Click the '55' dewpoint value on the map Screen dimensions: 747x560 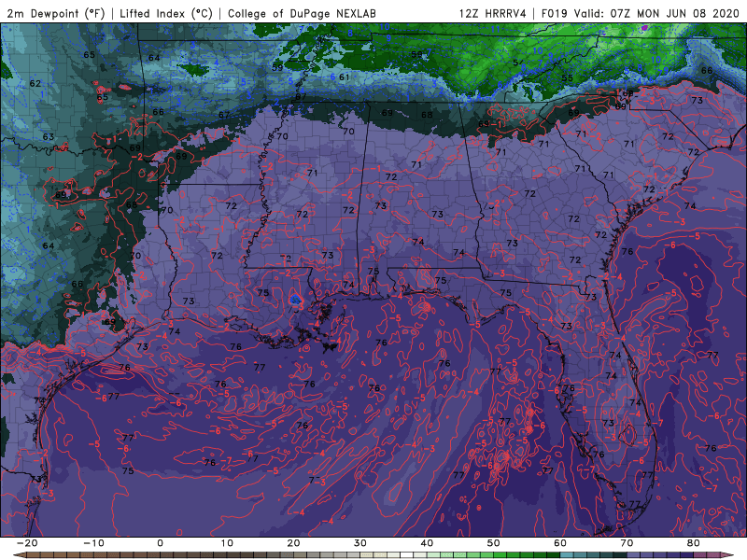click(567, 78)
